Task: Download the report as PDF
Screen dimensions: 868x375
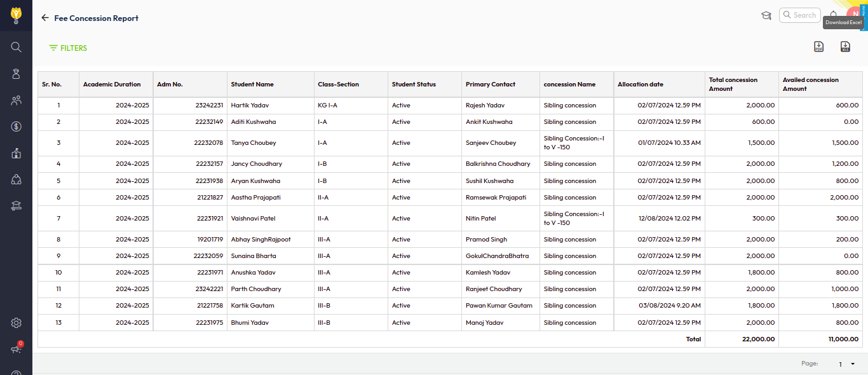Action: tap(818, 46)
